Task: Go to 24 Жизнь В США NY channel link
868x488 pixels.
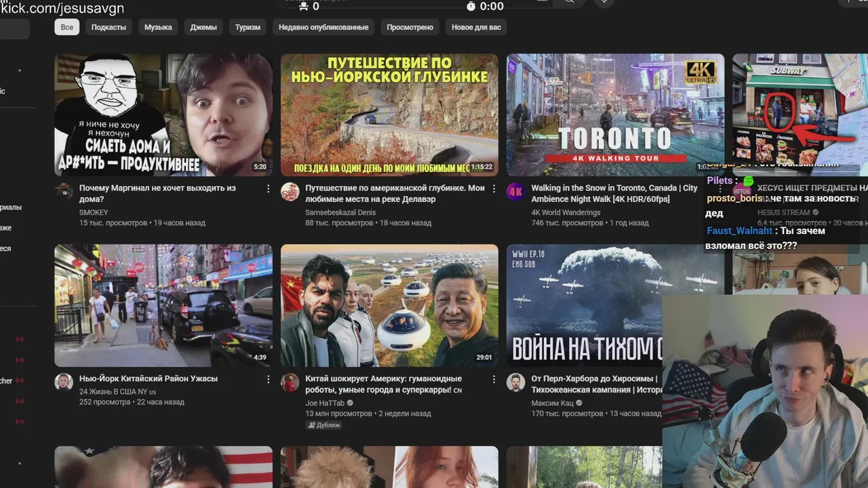Action: pos(117,392)
